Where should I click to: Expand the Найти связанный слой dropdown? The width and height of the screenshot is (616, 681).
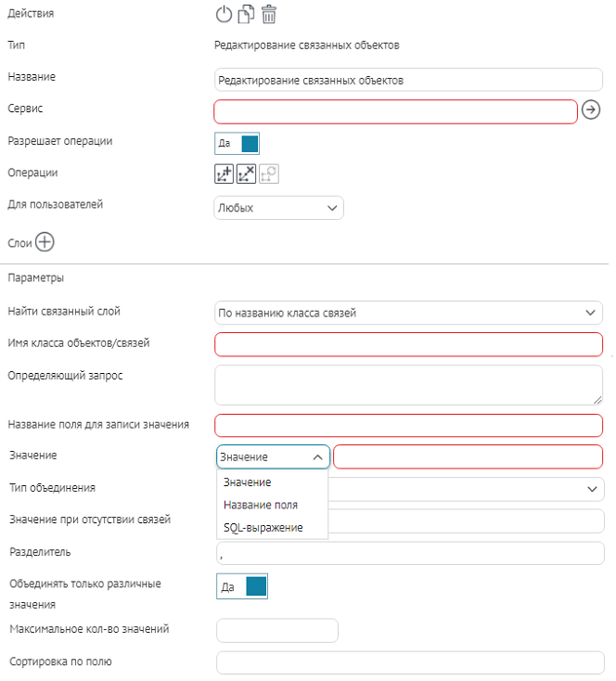pos(408,313)
